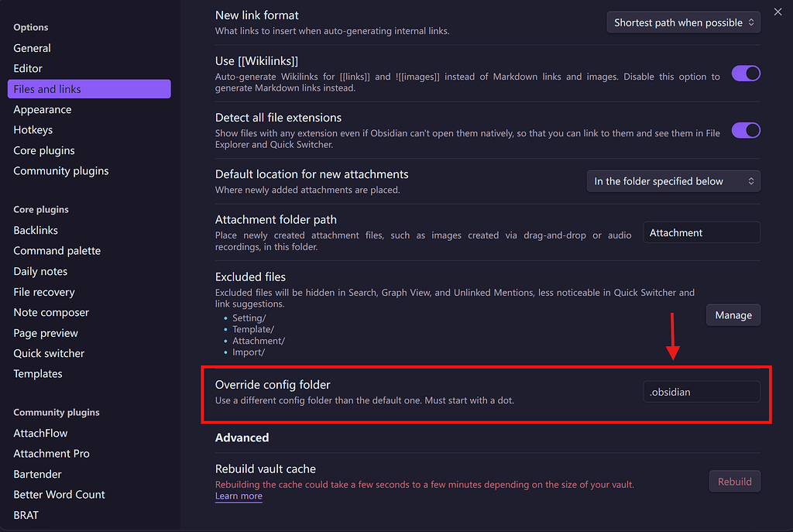Click Manage under Excluded files
This screenshot has height=532, width=793.
point(733,315)
